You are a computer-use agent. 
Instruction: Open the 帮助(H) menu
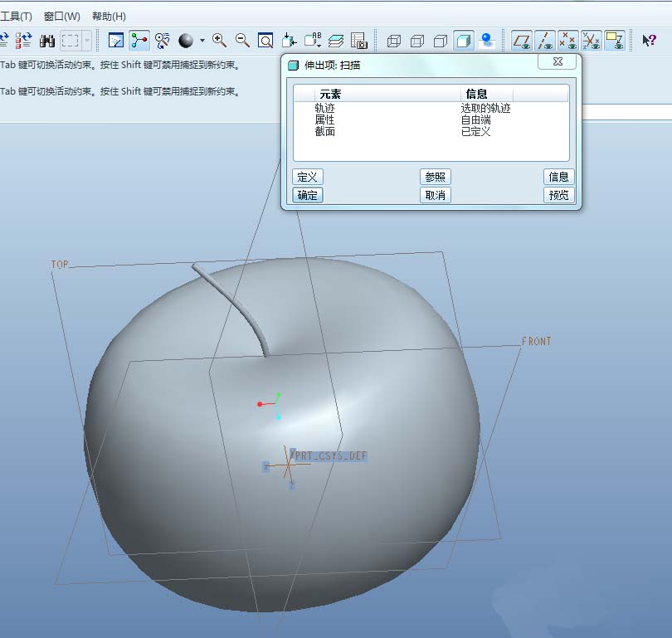coord(109,17)
